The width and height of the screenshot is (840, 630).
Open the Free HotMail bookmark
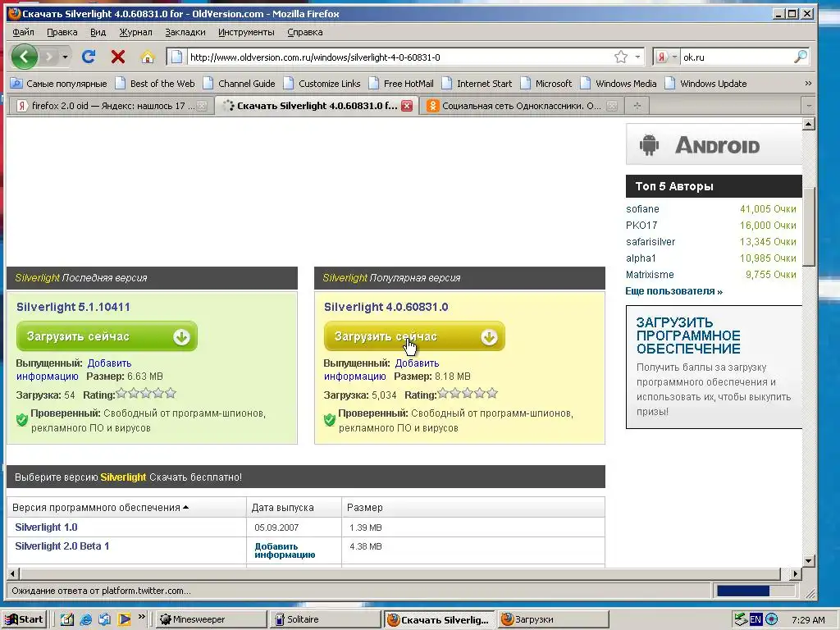click(401, 84)
